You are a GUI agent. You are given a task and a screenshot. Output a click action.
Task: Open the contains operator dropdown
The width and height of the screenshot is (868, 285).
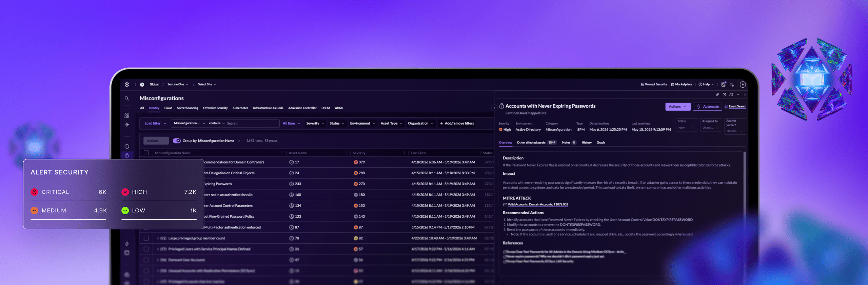tap(217, 124)
